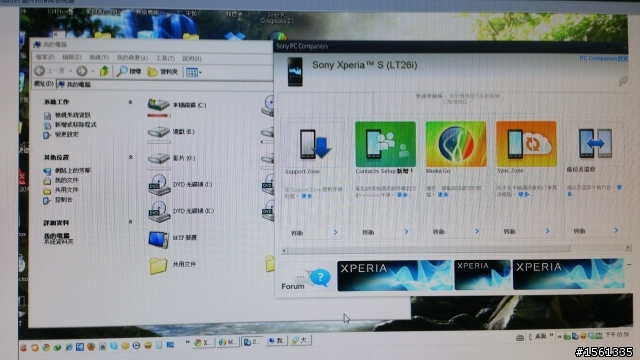This screenshot has height=360, width=640.
Task: Open Back button history dropdown arrow
Action: point(71,71)
